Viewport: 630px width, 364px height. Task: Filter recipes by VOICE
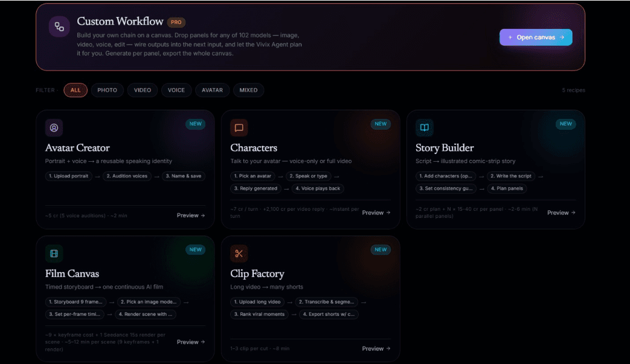(x=176, y=90)
